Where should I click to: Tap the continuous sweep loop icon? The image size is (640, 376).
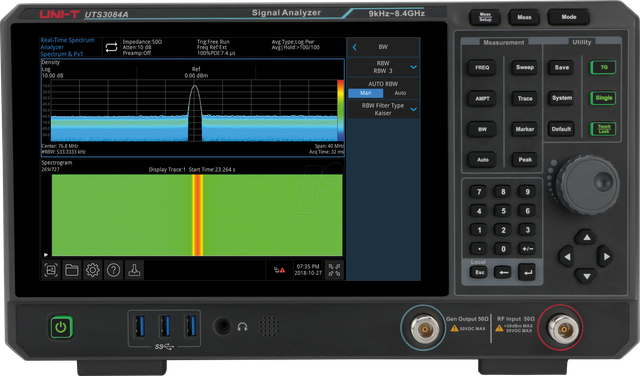point(111,47)
